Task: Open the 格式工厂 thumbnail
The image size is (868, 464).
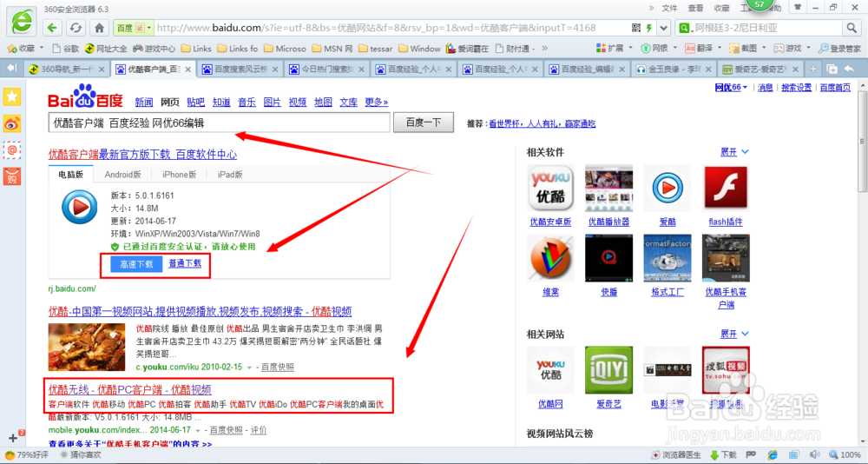Action: coord(667,258)
